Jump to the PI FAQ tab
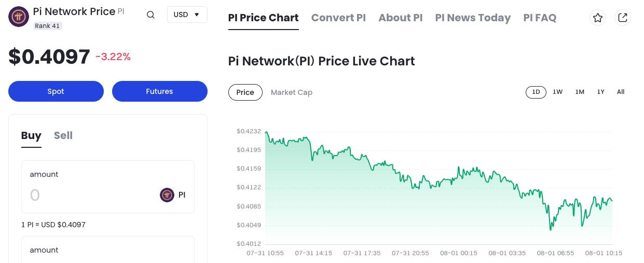The image size is (644, 263). pyautogui.click(x=540, y=18)
